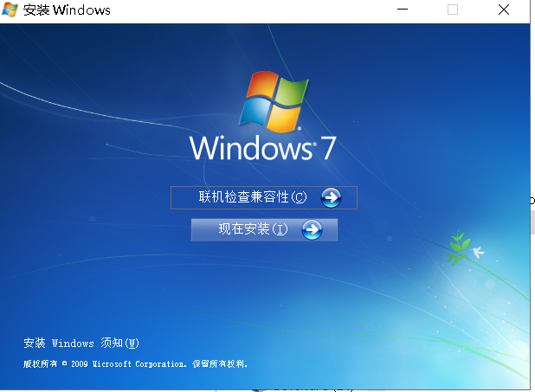Start setup with 现在安装(I) button

point(264,229)
